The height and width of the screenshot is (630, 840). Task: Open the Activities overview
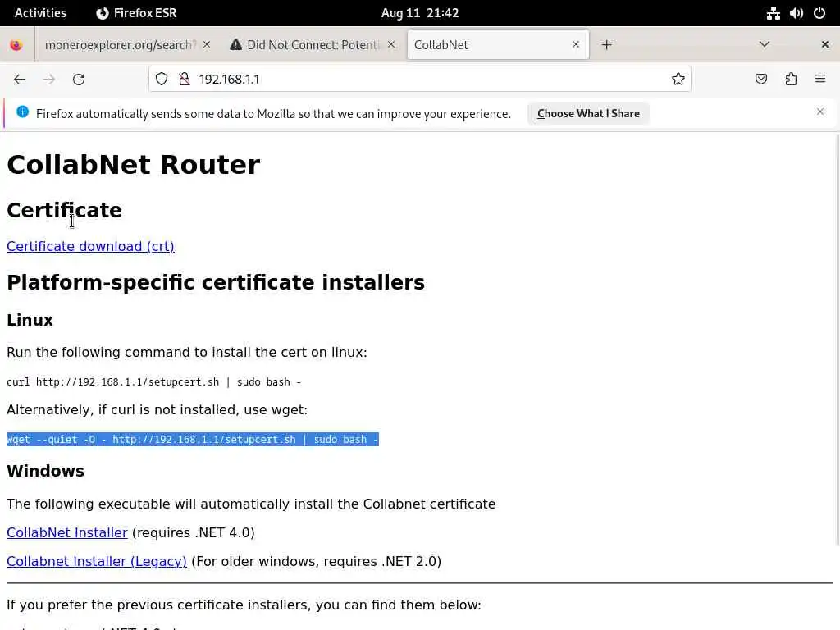point(40,13)
